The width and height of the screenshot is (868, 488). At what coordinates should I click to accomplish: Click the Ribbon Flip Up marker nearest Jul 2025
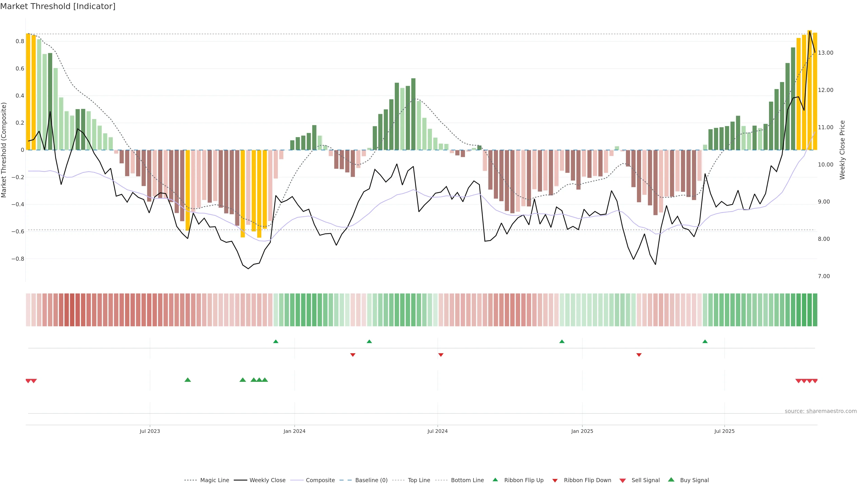705,342
